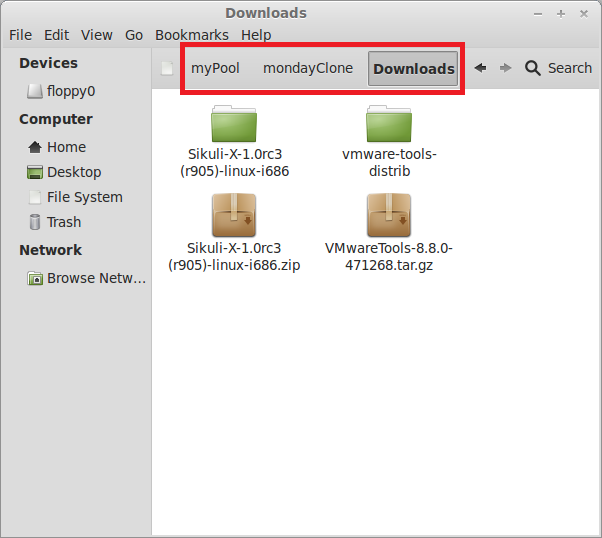Click the Devices section heading

(x=48, y=63)
